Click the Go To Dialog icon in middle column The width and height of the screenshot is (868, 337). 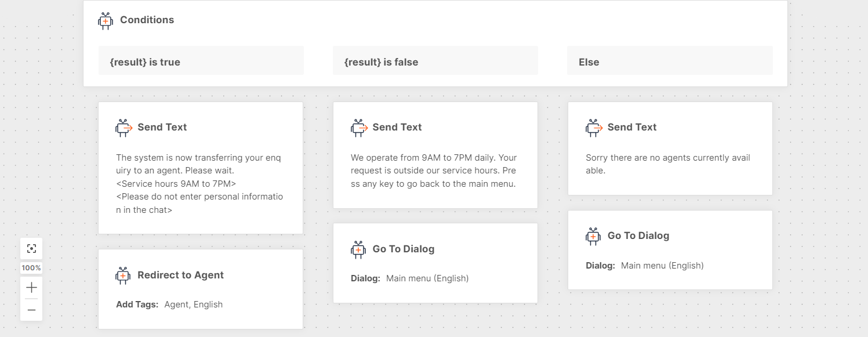click(358, 249)
